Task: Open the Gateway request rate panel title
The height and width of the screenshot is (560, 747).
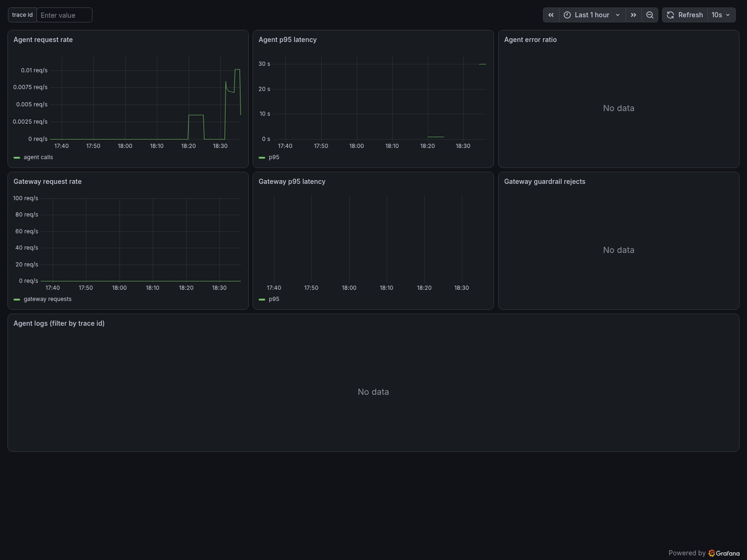Action: [x=48, y=182]
